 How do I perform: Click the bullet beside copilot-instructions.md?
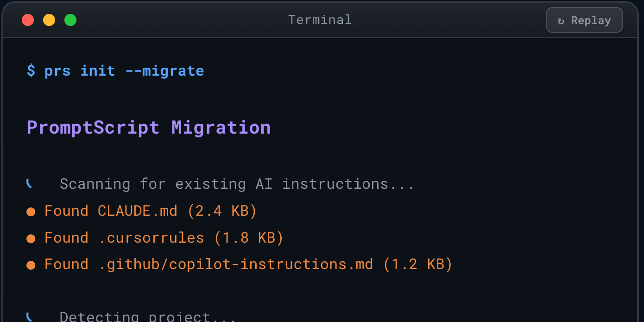pyautogui.click(x=31, y=264)
